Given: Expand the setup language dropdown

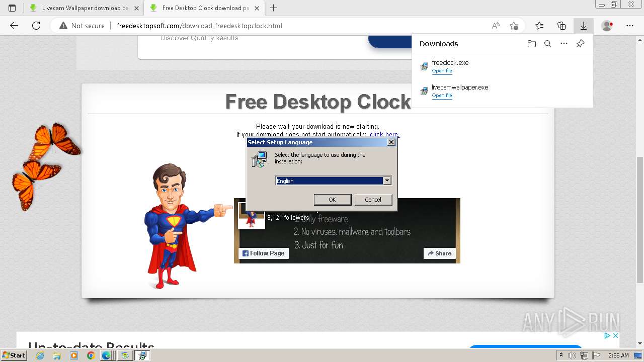Looking at the screenshot, I should (x=387, y=181).
